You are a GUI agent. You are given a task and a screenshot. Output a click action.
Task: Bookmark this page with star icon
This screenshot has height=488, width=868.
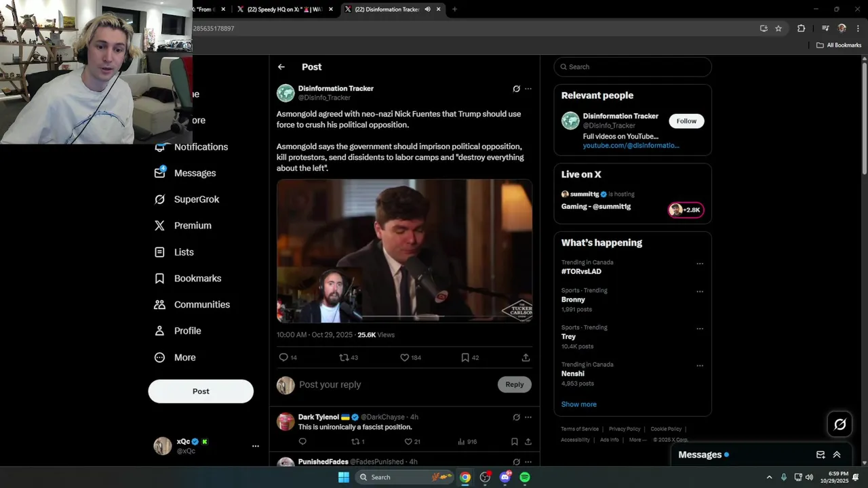click(x=778, y=28)
